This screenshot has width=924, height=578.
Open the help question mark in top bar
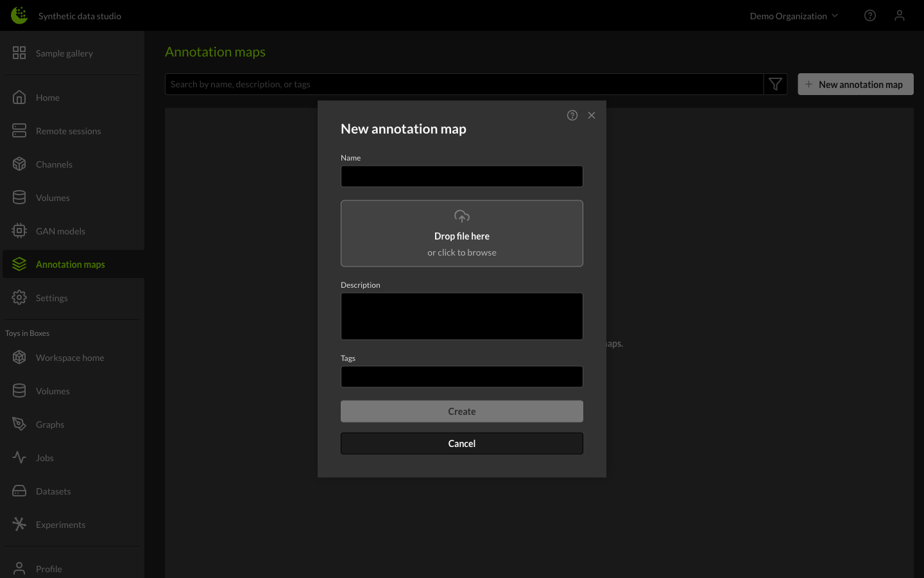870,15
